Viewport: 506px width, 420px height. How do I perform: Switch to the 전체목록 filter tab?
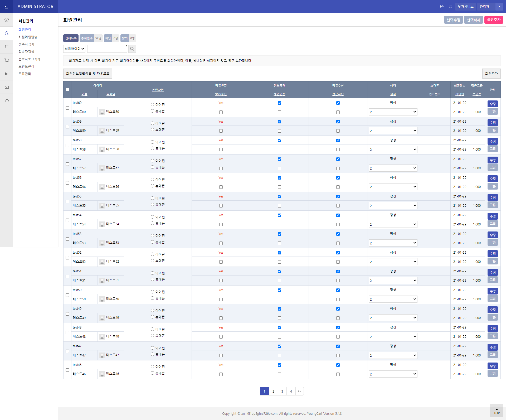click(71, 38)
